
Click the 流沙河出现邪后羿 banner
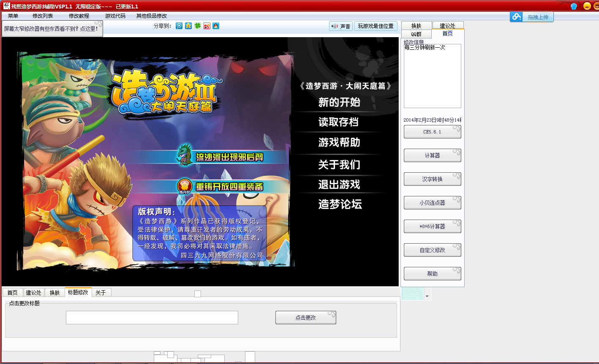coord(229,157)
